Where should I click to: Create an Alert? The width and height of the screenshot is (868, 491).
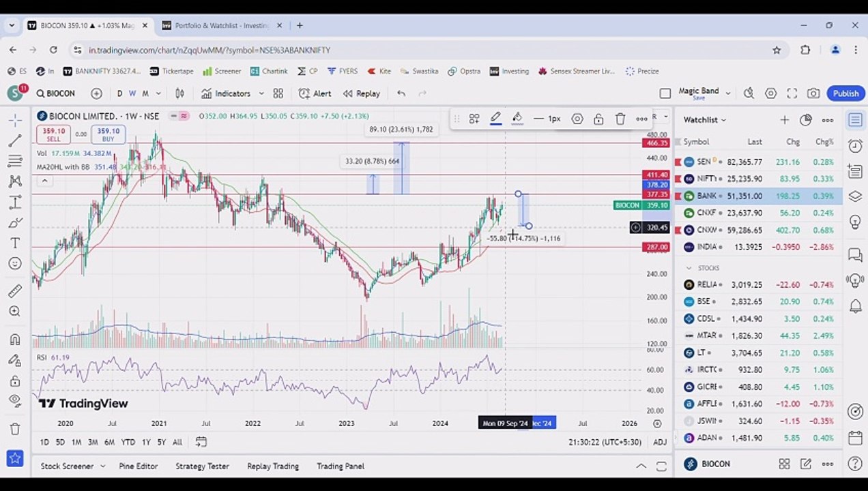315,93
